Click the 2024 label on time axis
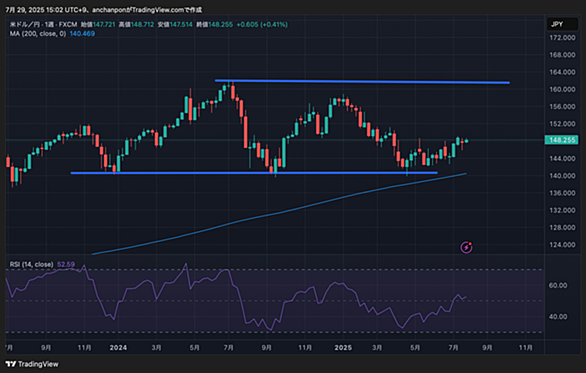The height and width of the screenshot is (373, 586). coord(118,348)
